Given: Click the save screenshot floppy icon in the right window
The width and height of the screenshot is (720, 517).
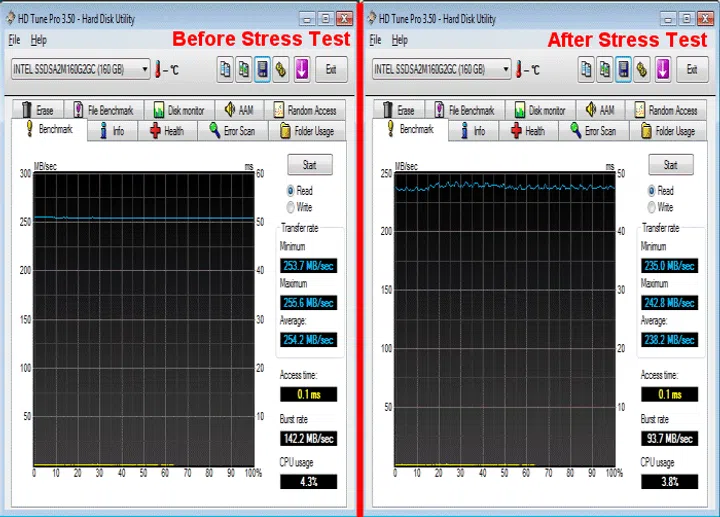Looking at the screenshot, I should click(623, 69).
